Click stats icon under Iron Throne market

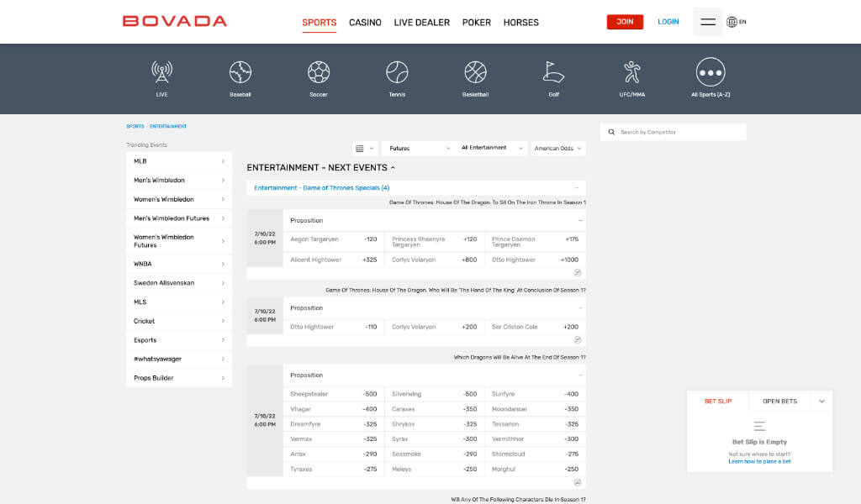coord(577,272)
